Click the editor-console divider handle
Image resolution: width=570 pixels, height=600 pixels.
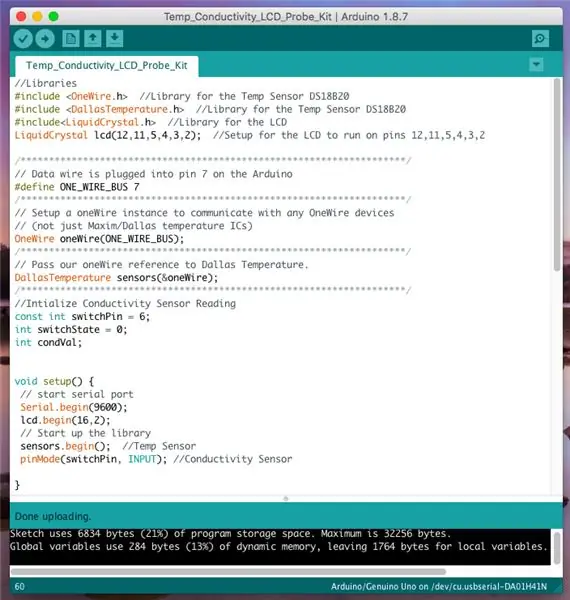coord(286,499)
